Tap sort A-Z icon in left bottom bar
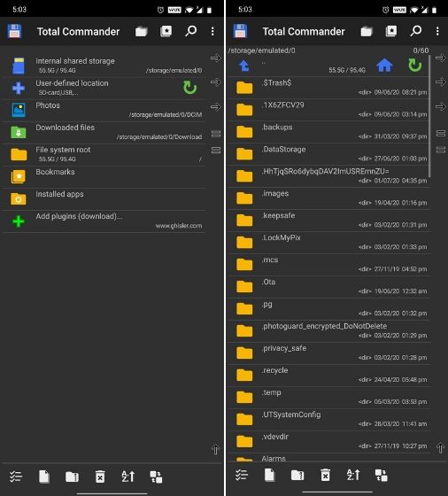This screenshot has width=448, height=496. pos(128,477)
